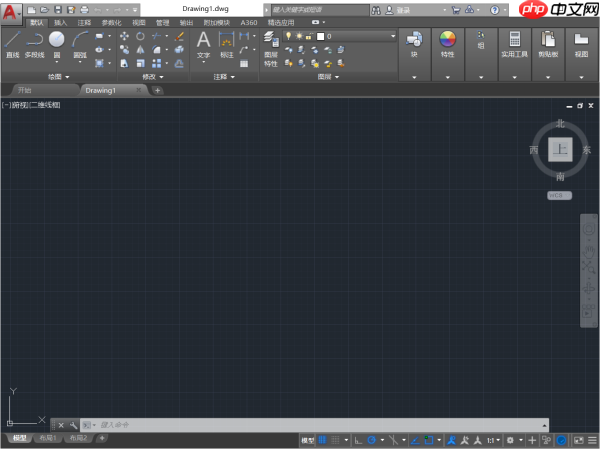Viewport: 600px width, 449px height.
Task: Click the Offset tool icon
Action: point(179,63)
